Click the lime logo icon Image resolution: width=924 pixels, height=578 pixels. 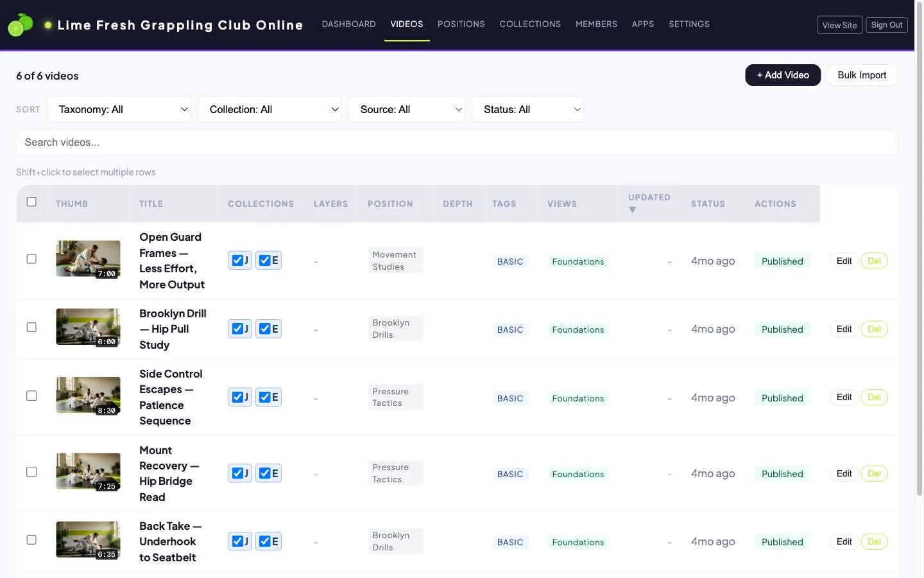point(20,25)
